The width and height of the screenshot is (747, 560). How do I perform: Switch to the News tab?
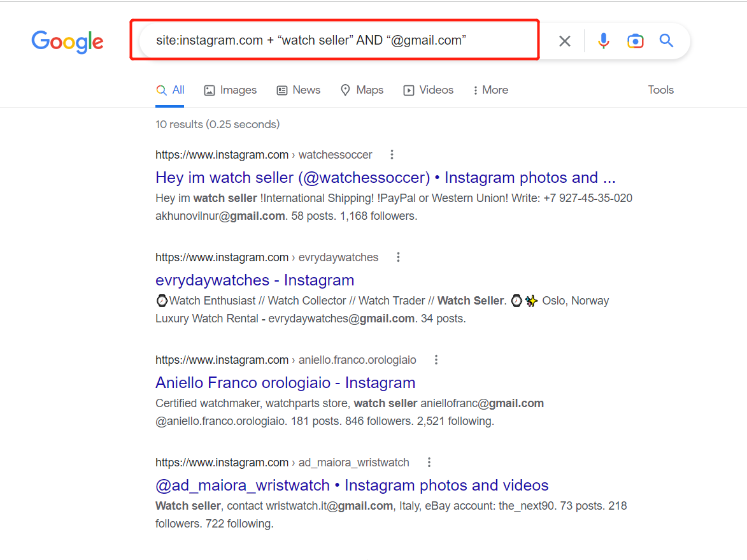[299, 90]
